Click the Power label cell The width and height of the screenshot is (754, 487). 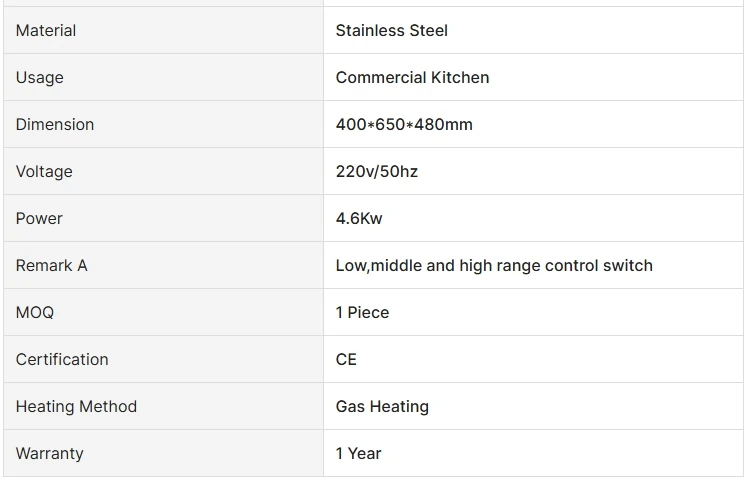[39, 219]
